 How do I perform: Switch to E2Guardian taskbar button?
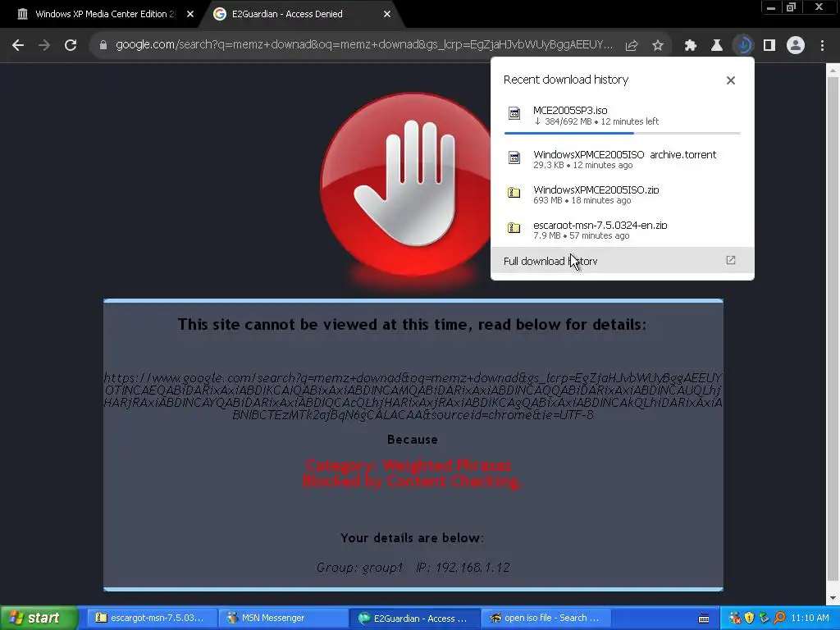point(414,619)
